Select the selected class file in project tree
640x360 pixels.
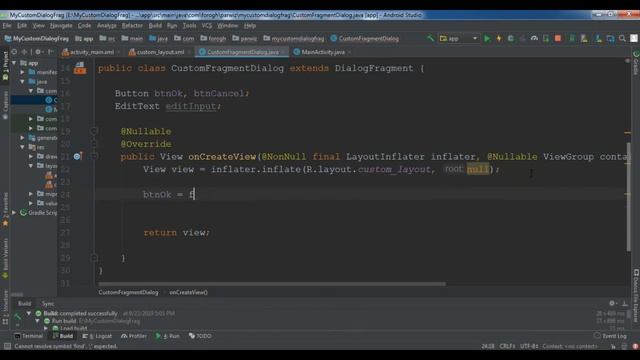[x=34, y=100]
